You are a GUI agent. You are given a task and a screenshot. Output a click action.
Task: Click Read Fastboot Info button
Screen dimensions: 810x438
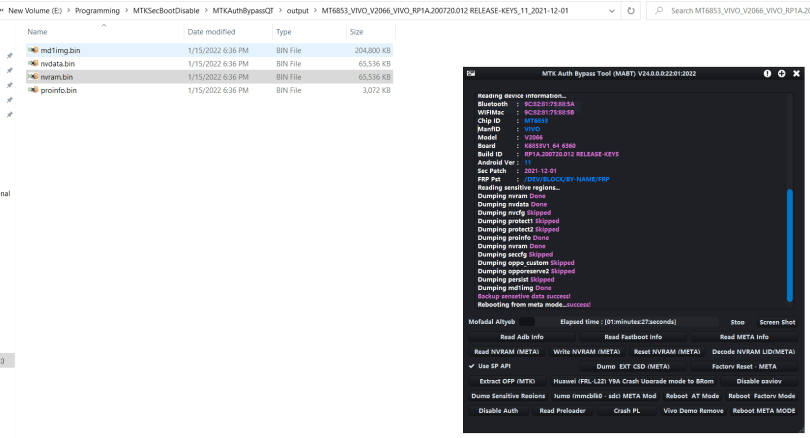633,337
